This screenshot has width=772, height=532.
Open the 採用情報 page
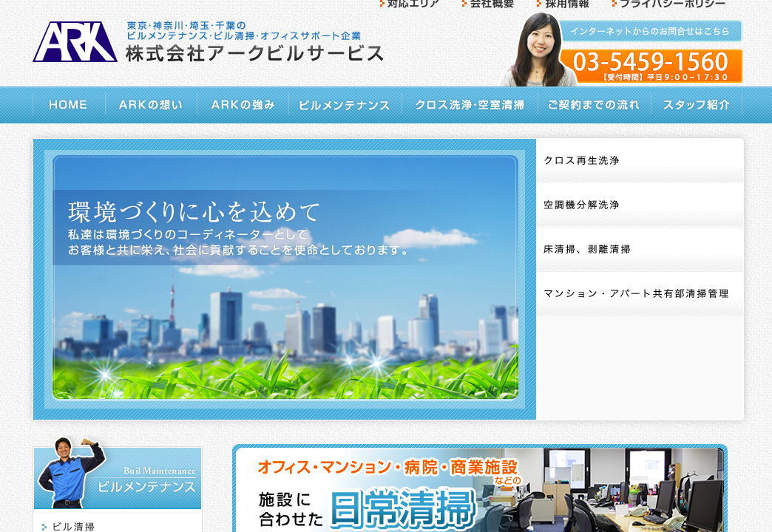[566, 4]
